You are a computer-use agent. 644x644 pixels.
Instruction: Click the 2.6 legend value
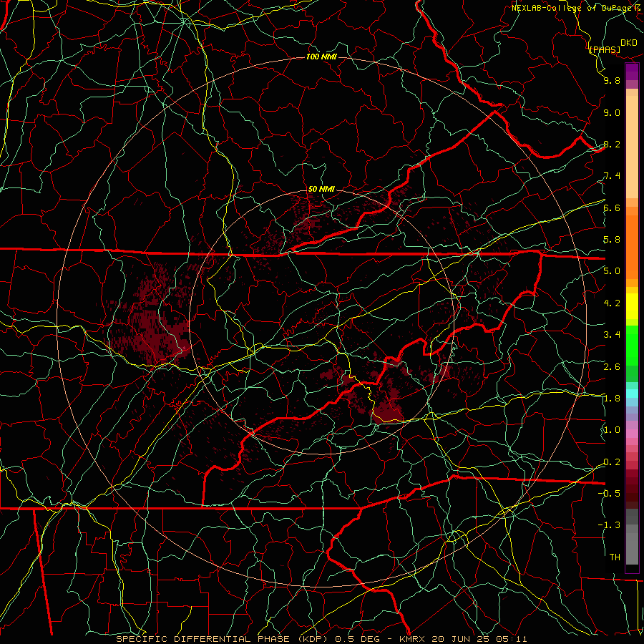(x=612, y=367)
